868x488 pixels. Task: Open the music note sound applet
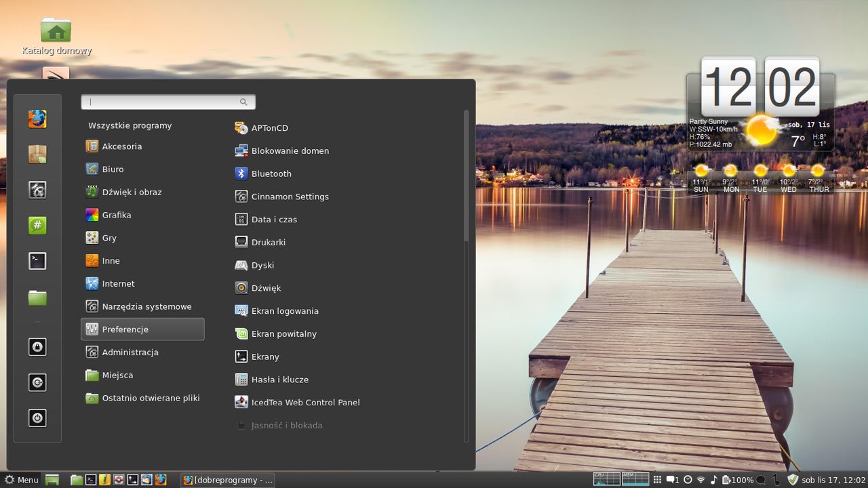click(x=713, y=480)
